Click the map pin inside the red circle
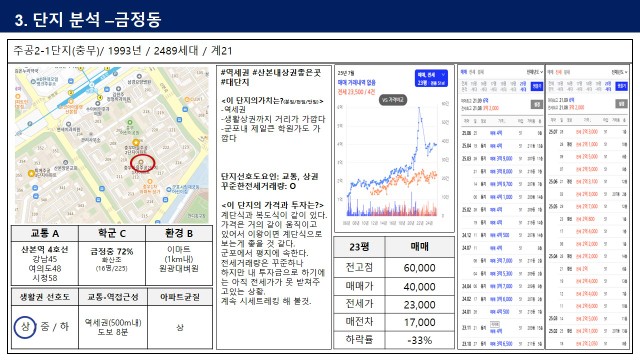 [141, 162]
